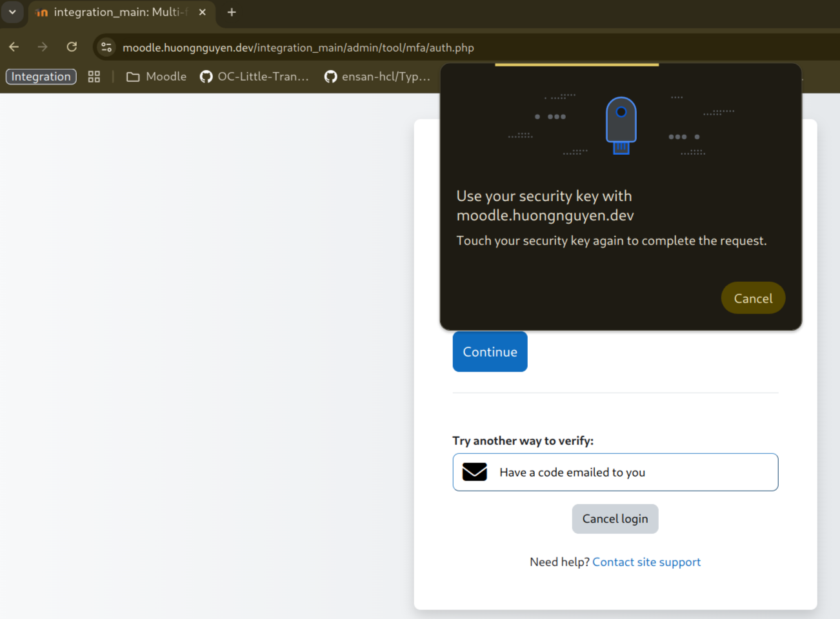Viewport: 840px width, 619px height.
Task: Click the envelope email icon
Action: (x=475, y=472)
